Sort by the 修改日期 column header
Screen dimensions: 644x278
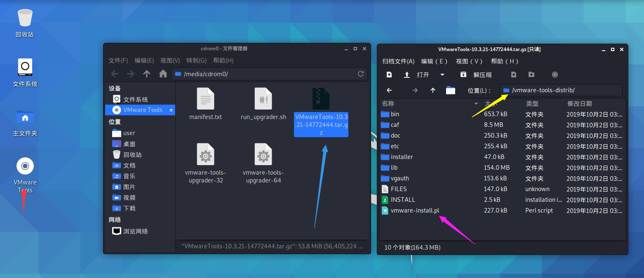click(x=595, y=104)
